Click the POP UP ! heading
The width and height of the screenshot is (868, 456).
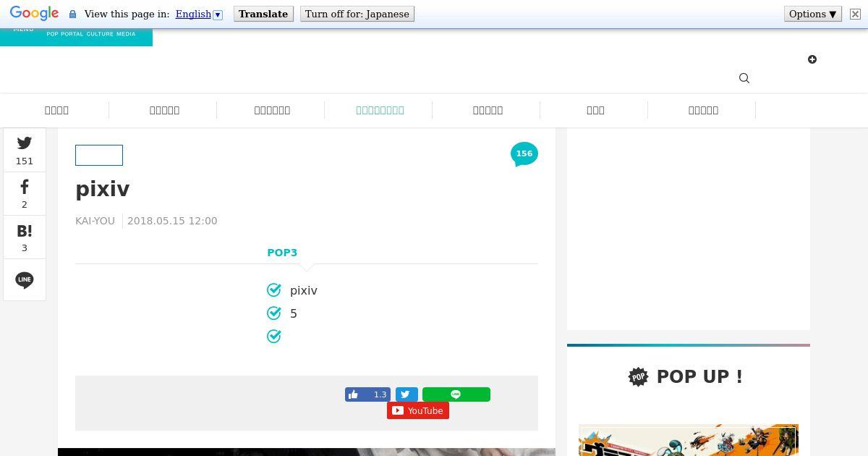(x=699, y=376)
